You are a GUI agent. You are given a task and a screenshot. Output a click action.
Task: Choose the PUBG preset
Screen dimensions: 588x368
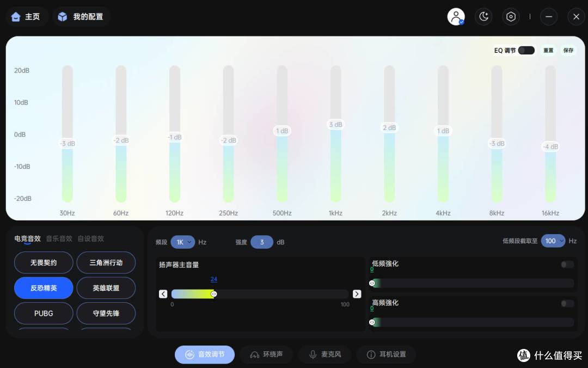44,313
